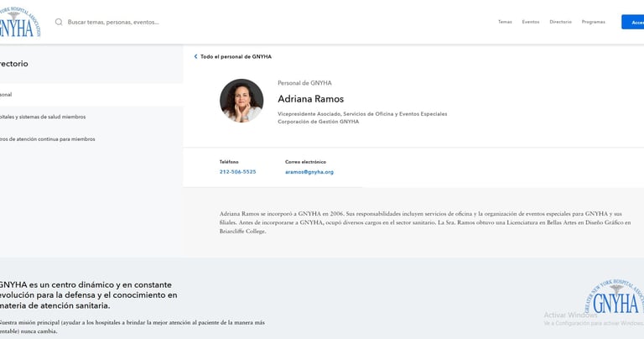The height and width of the screenshot is (339, 644).
Task: Call phone number 212-506-5525
Action: pos(237,172)
